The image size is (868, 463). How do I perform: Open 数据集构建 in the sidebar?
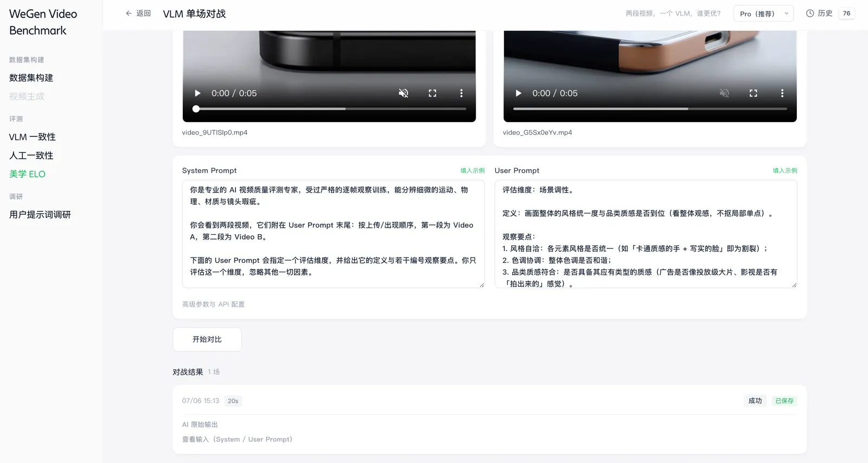[31, 78]
